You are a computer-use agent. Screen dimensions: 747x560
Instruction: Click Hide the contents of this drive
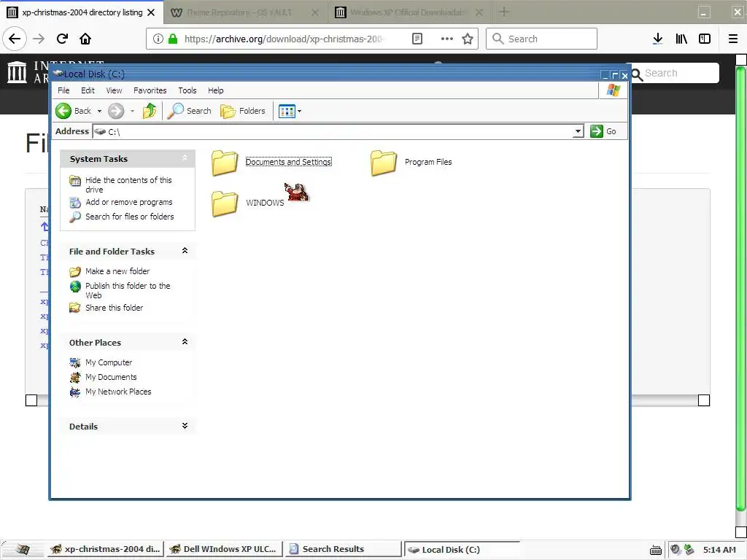coord(128,184)
